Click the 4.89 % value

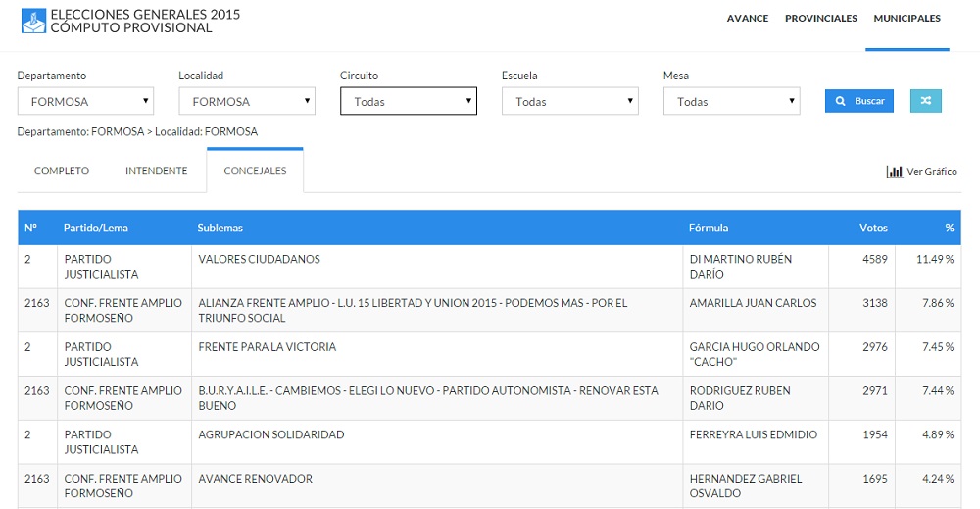(x=938, y=433)
